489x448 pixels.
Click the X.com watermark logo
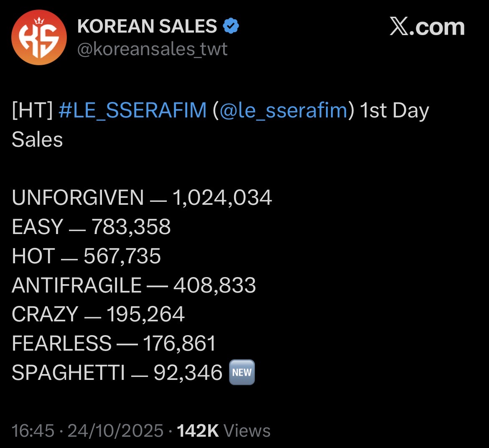pyautogui.click(x=427, y=28)
